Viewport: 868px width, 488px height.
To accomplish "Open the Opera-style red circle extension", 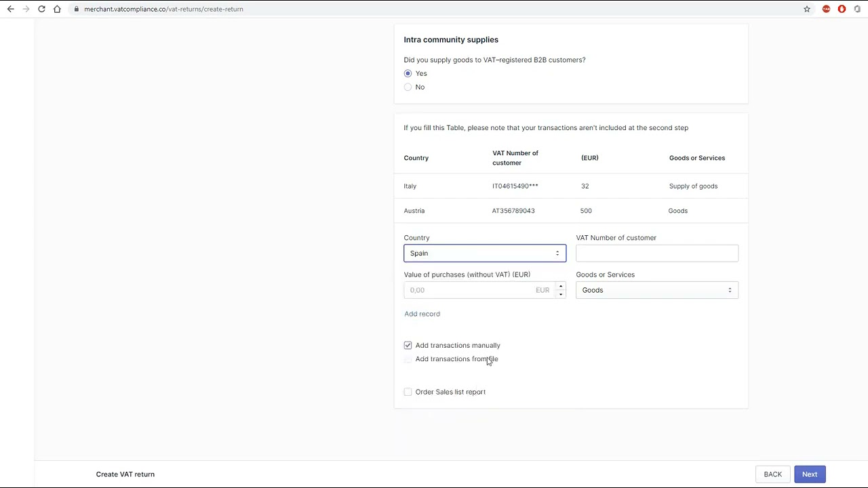I will click(x=842, y=9).
